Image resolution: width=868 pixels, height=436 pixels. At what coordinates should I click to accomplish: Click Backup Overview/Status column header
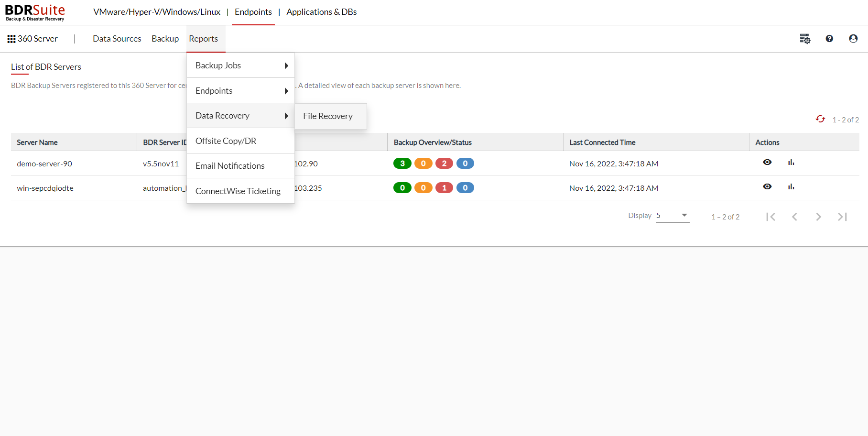[x=433, y=142]
